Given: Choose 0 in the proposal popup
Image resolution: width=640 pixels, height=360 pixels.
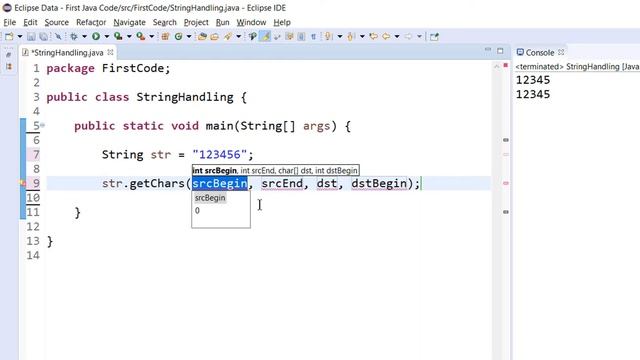Looking at the screenshot, I should [x=198, y=211].
